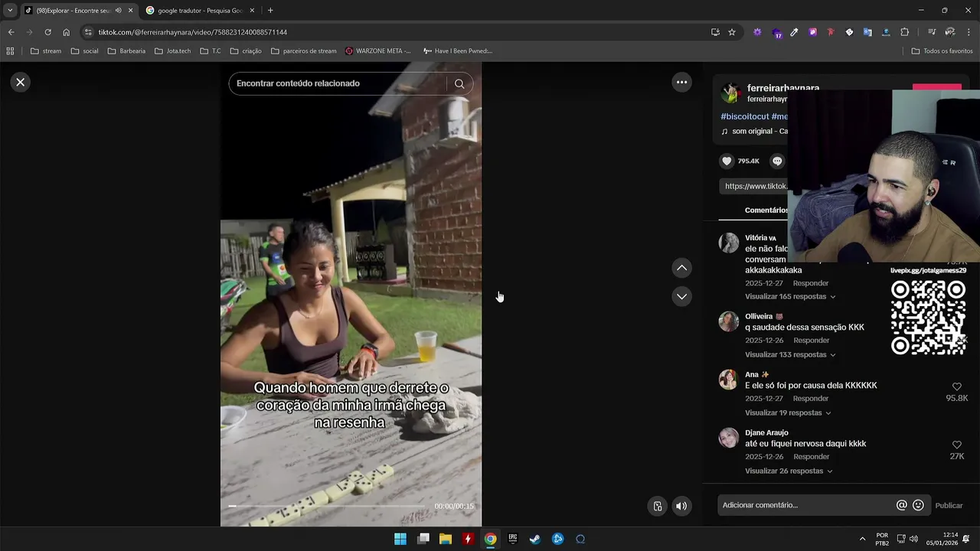Viewport: 980px width, 551px height.
Task: Open the apps grid in bookmarks bar
Action: point(10,51)
